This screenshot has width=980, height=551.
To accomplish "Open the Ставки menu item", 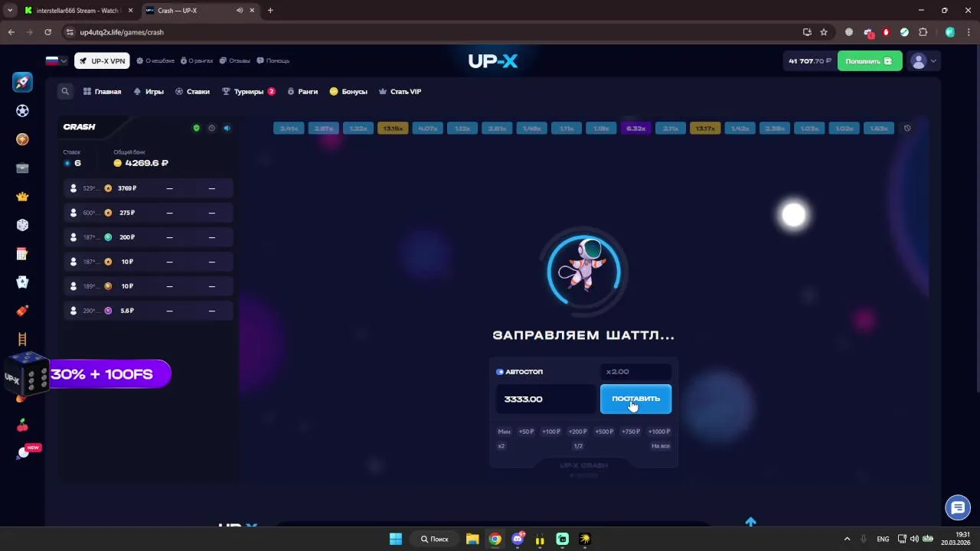I will pos(192,91).
